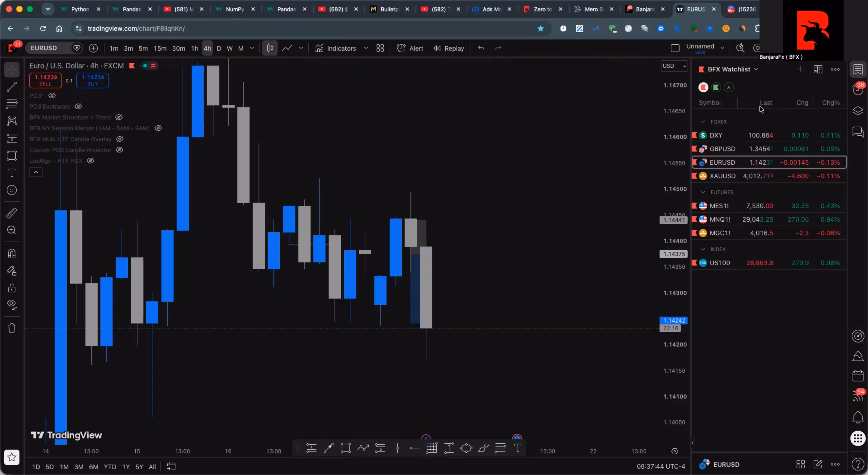Toggle lock all drawing tools
This screenshot has height=475, width=868.
pos(12,288)
